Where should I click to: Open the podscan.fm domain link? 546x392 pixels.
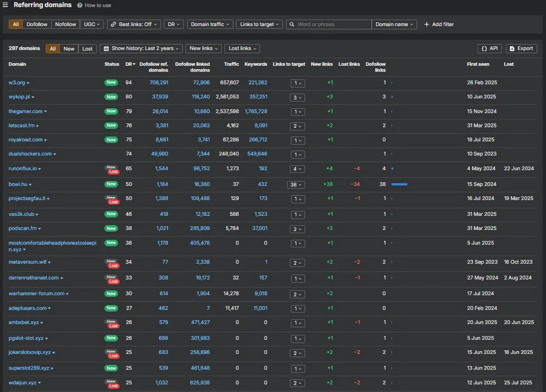[23, 228]
